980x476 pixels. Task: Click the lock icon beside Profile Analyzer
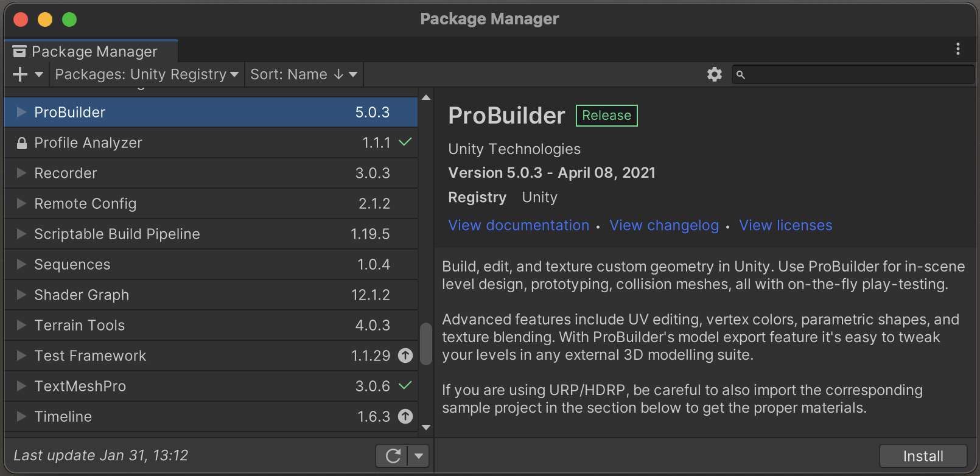(22, 143)
